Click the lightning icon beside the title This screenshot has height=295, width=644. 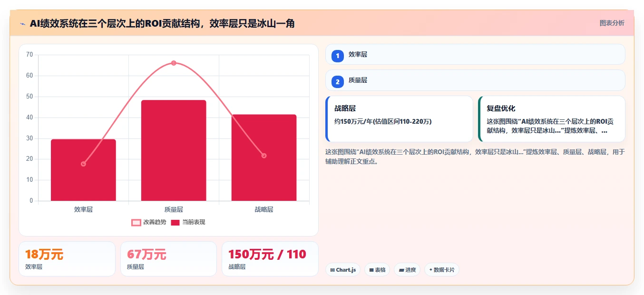pyautogui.click(x=22, y=23)
